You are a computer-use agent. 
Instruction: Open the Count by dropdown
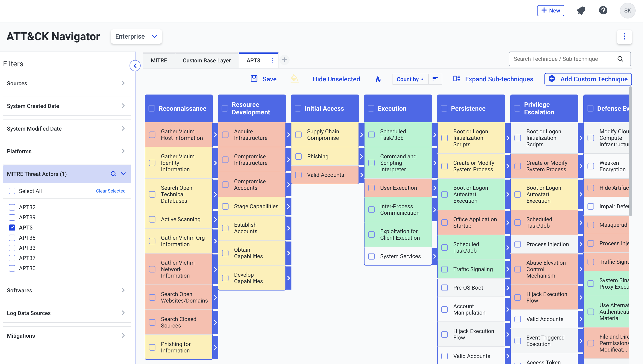pyautogui.click(x=410, y=79)
